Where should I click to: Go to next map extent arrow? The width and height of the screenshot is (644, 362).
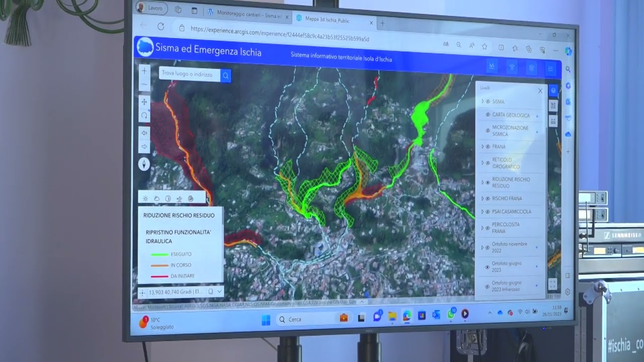[144, 147]
